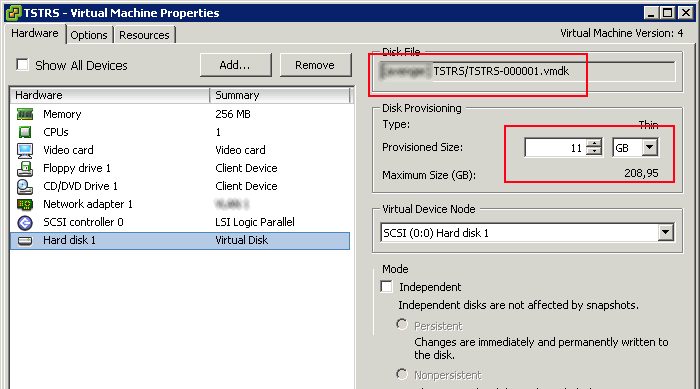
Task: Minimize the Virtual Machine Properties window
Action: pos(651,13)
